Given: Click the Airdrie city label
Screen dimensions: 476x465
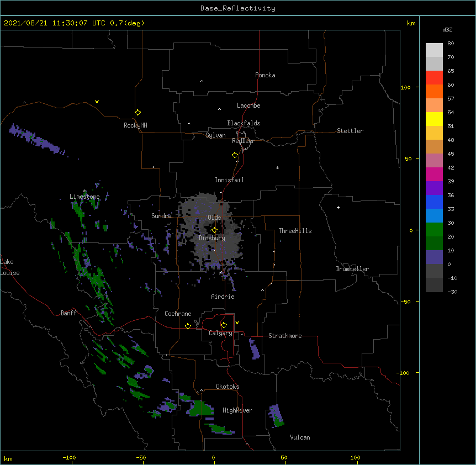Looking at the screenshot, I should tap(223, 297).
